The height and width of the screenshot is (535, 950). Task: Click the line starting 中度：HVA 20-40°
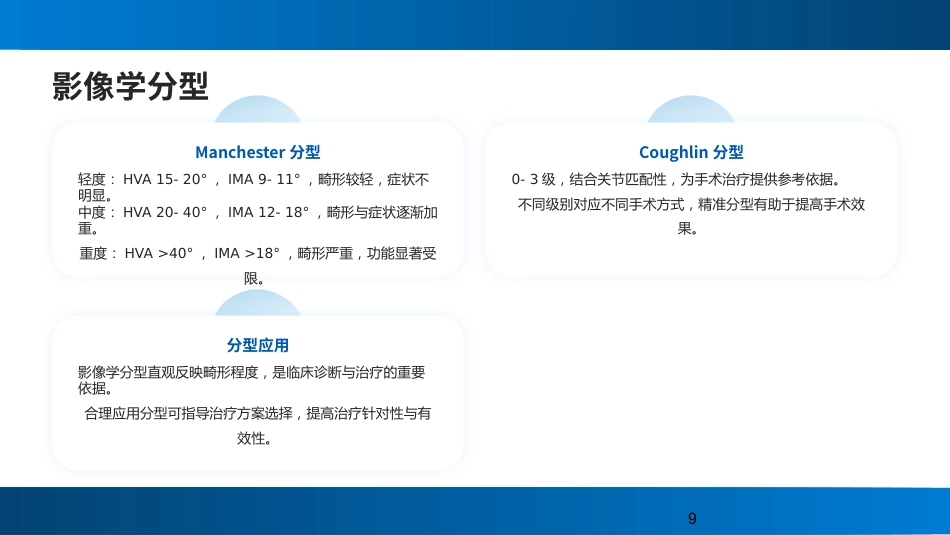257,220
